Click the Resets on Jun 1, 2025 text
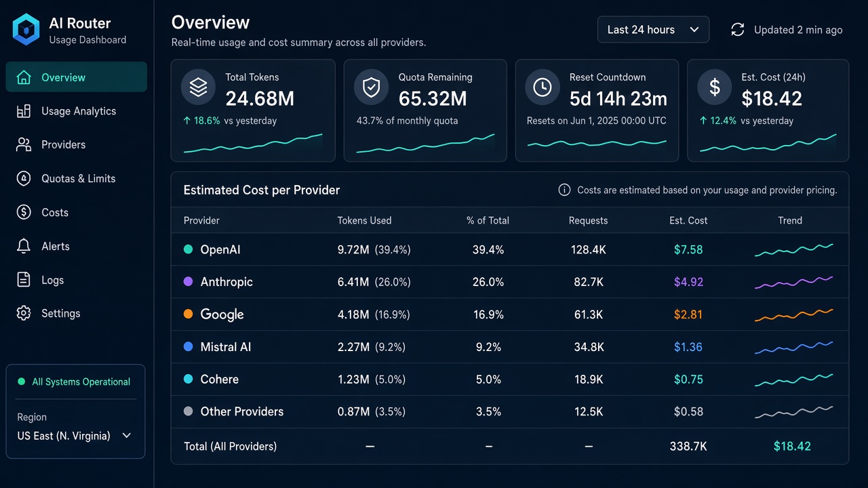The image size is (868, 488). (x=597, y=121)
